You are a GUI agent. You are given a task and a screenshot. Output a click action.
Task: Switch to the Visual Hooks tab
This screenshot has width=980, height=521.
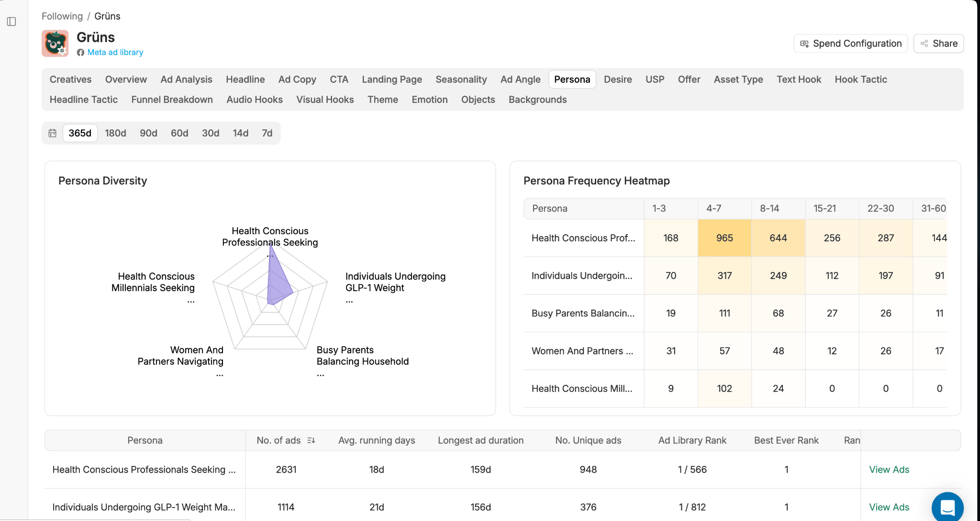325,100
